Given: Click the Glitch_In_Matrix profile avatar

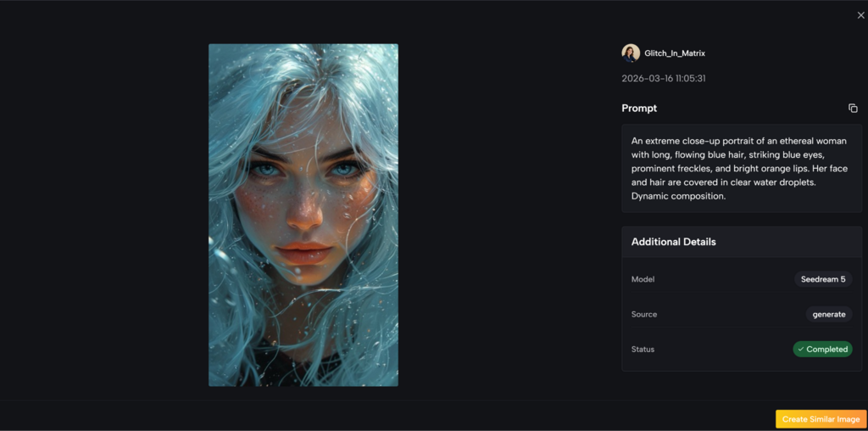Looking at the screenshot, I should point(631,53).
